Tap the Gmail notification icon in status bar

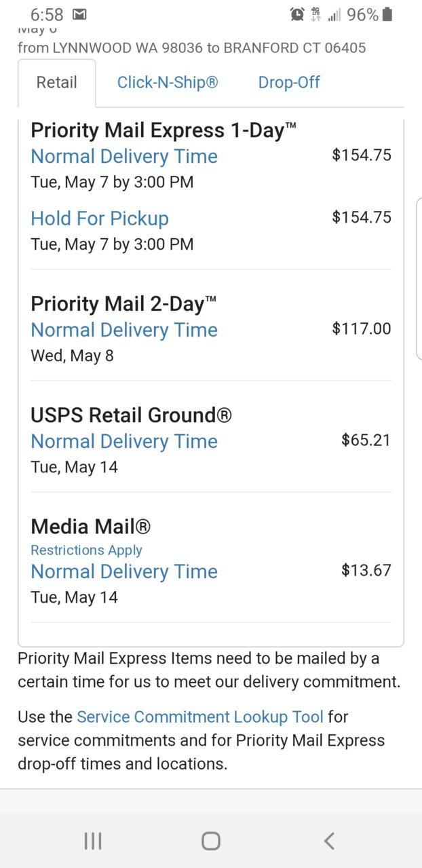[x=79, y=14]
